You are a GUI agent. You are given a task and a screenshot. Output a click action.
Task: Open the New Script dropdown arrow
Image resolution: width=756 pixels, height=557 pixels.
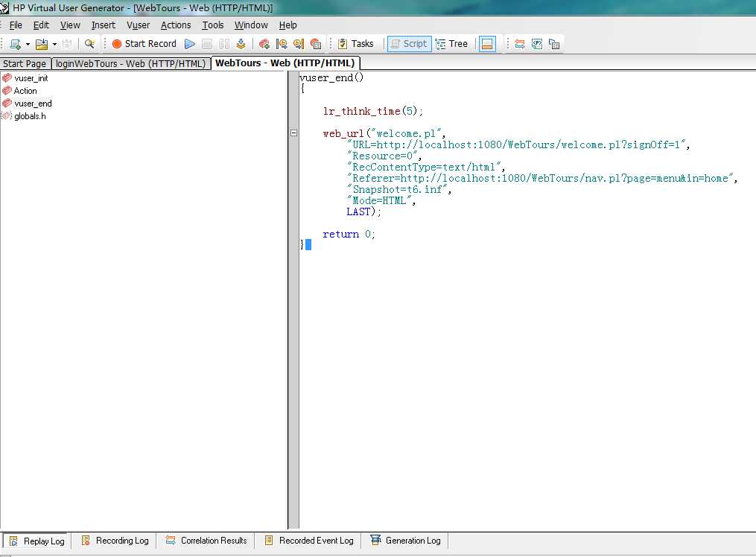pyautogui.click(x=28, y=45)
